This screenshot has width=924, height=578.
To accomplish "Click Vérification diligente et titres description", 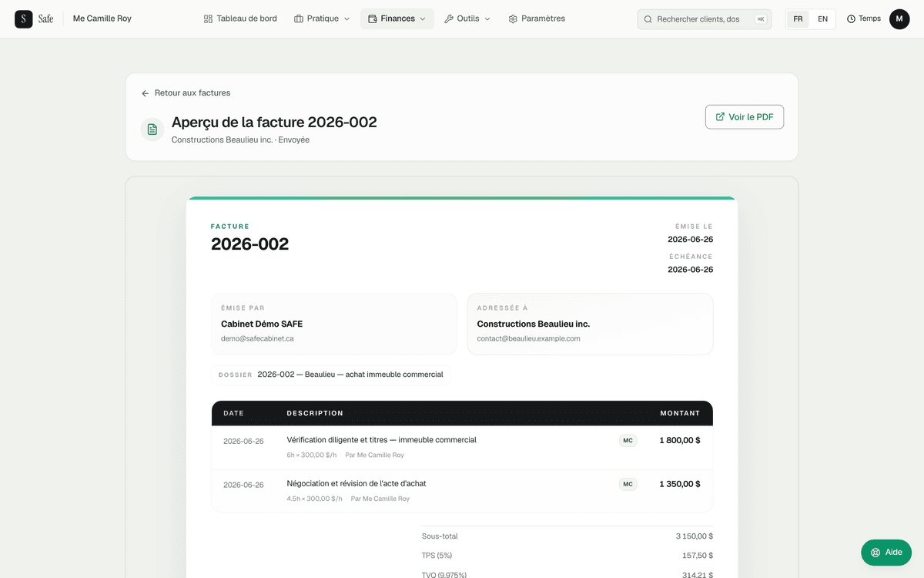I will coord(381,440).
